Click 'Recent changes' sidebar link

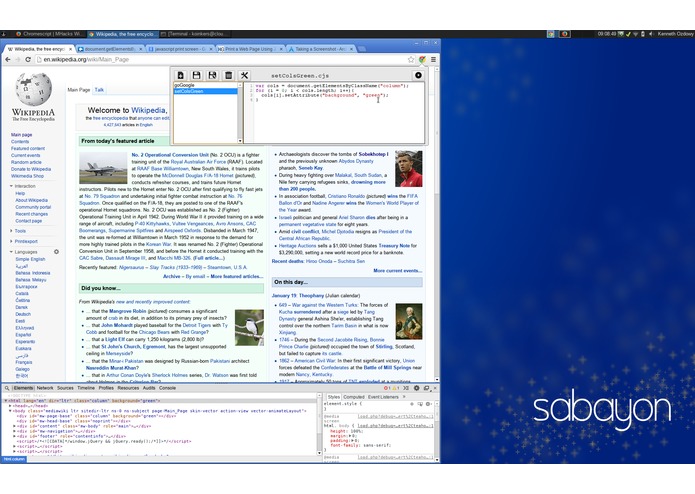(31, 214)
